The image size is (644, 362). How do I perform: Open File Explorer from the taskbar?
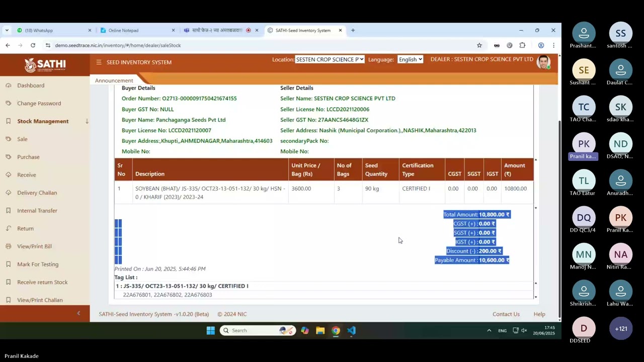pos(320,330)
